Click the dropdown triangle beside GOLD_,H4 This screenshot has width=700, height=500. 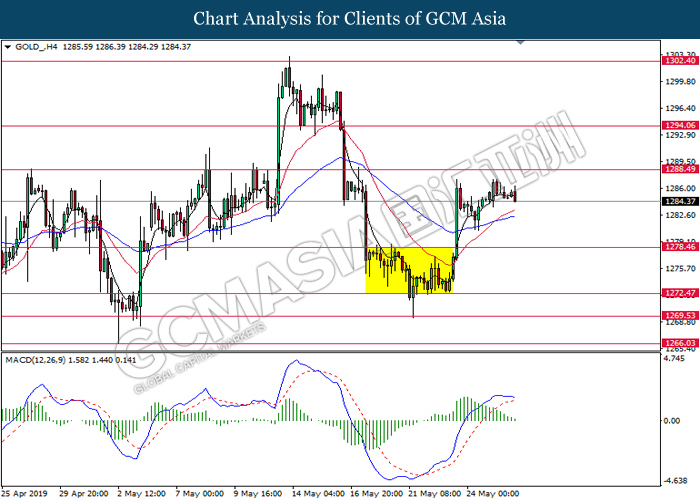click(x=7, y=47)
